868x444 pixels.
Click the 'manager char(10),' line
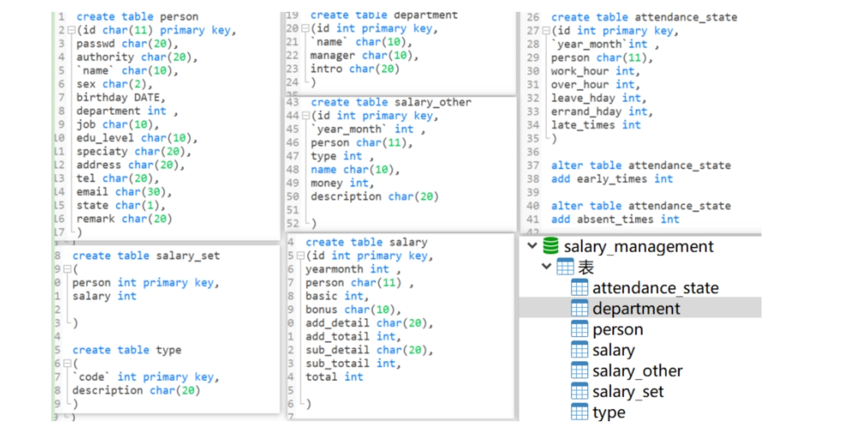coord(364,55)
